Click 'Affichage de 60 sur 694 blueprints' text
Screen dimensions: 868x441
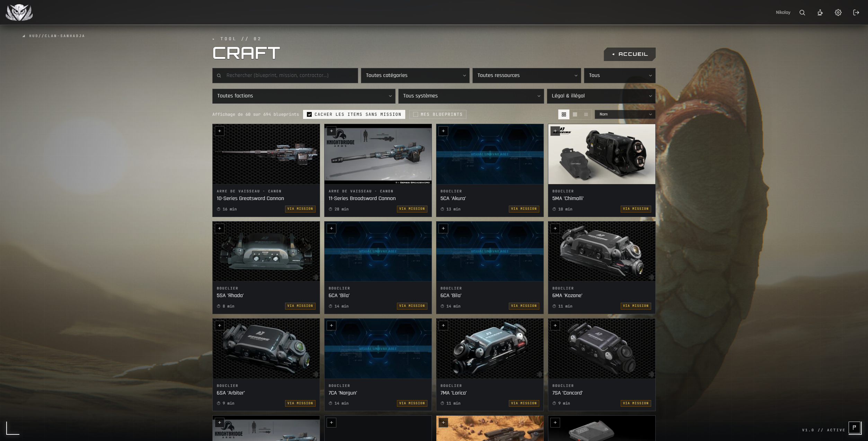[x=256, y=114]
